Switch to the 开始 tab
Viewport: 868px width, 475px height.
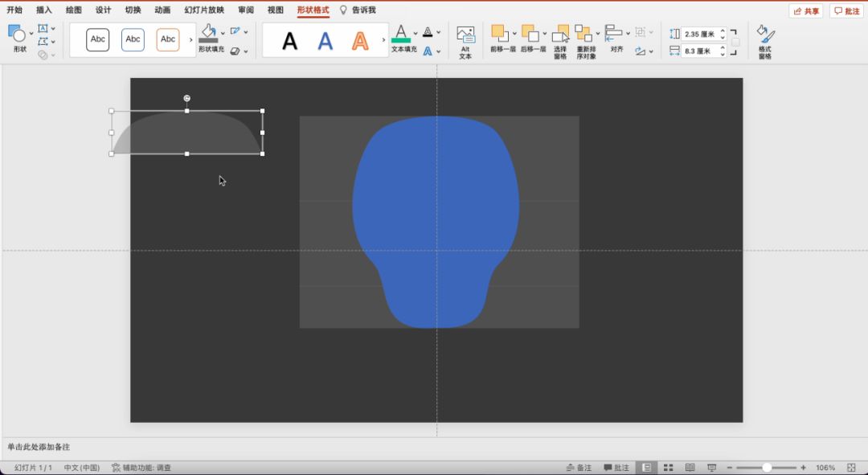[14, 10]
